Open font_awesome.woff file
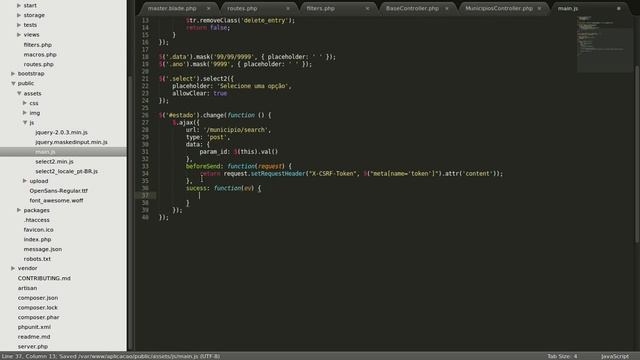The width and height of the screenshot is (640, 360). (56, 200)
